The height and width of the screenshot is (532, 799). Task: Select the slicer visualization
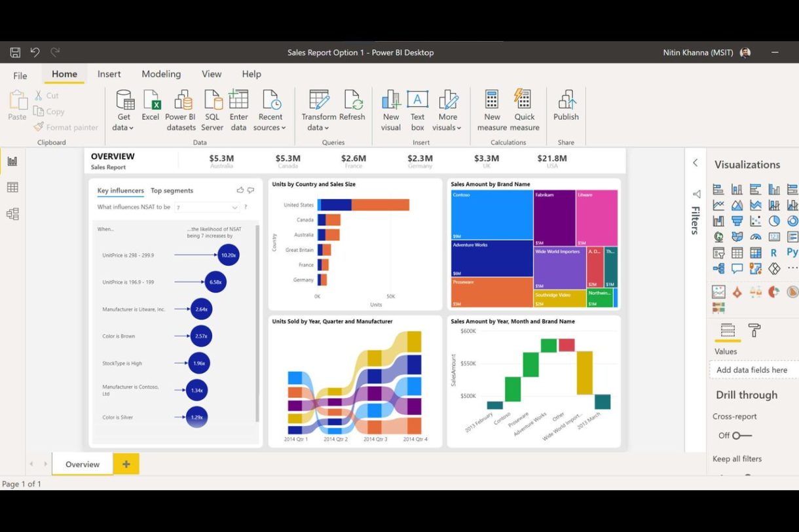[x=718, y=253]
